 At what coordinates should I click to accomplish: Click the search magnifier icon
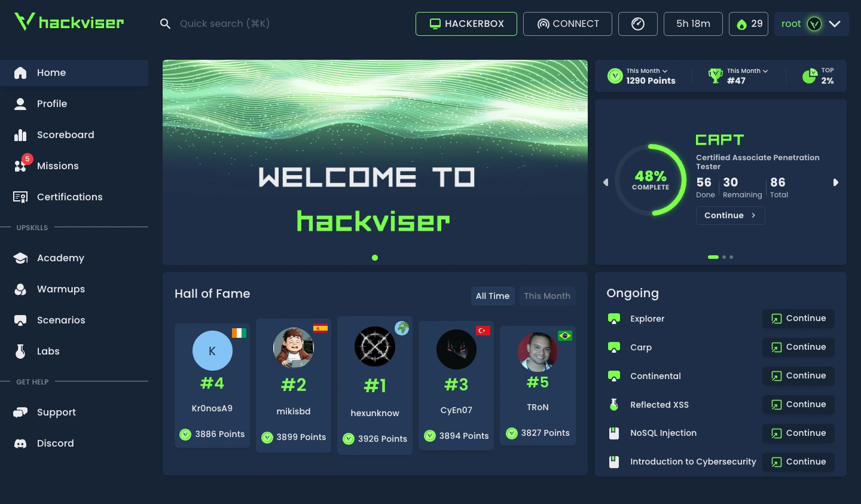(x=165, y=24)
